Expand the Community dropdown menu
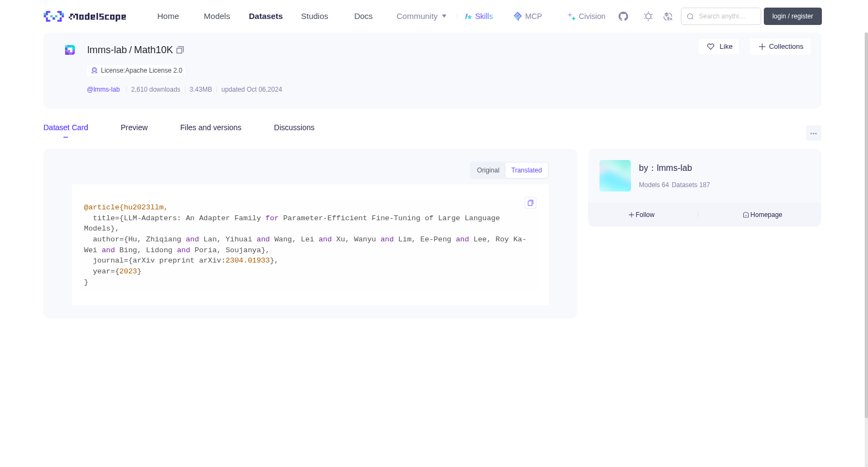This screenshot has height=467, width=868. [x=422, y=16]
